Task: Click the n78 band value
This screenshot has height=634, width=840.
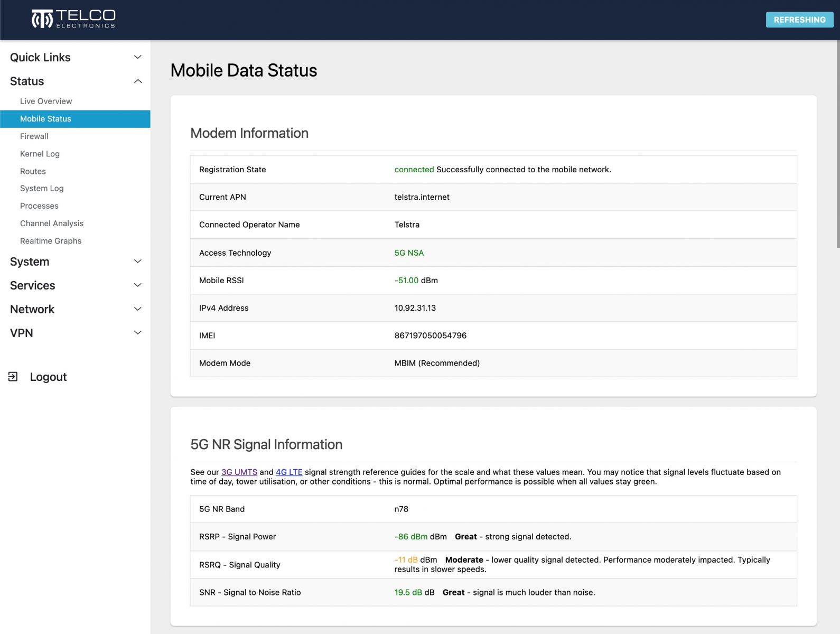Action: [x=401, y=509]
